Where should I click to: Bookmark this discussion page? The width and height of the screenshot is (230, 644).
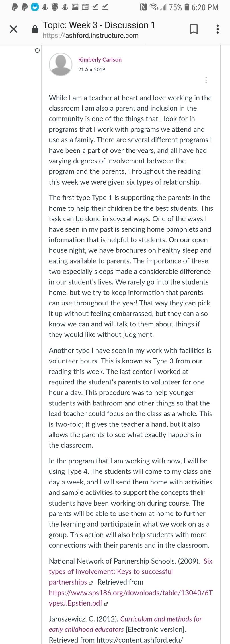tap(194, 29)
